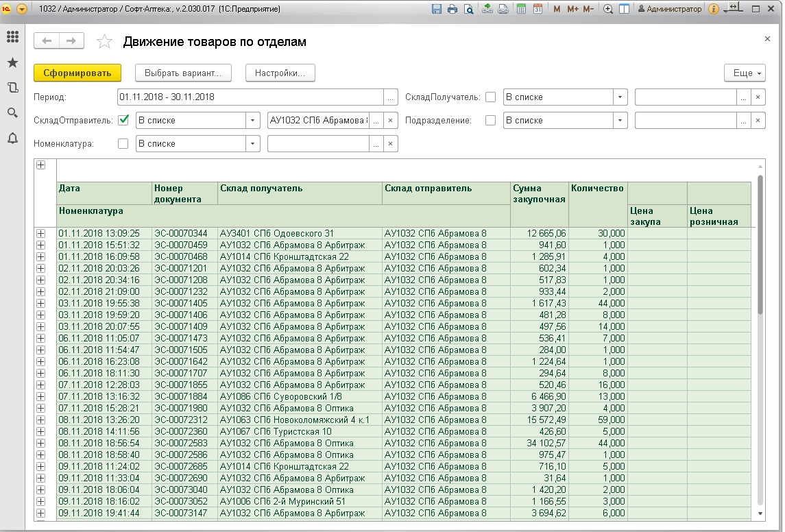The image size is (785, 532).
Task: Enable the Номенклатура filter checkbox
Action: (x=123, y=143)
